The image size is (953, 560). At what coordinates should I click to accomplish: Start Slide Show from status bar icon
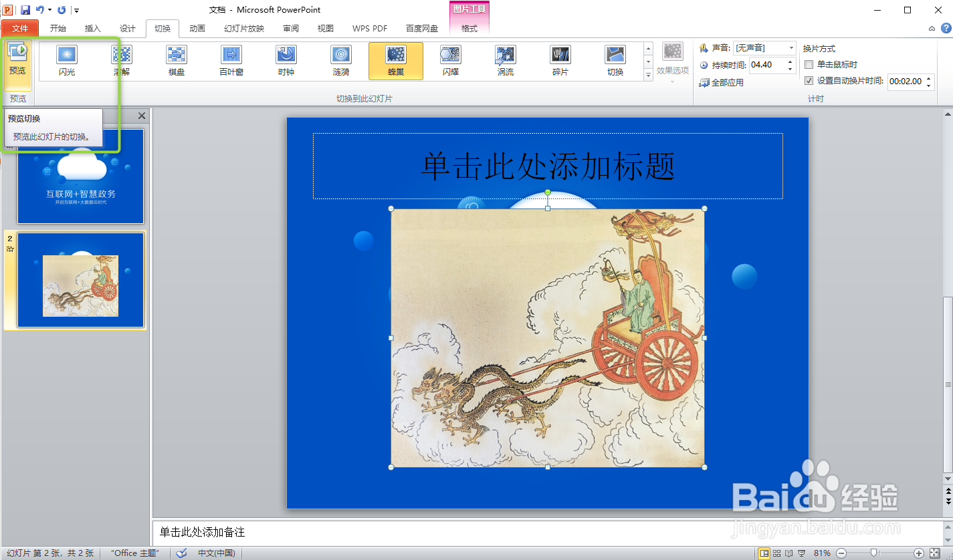[x=802, y=553]
